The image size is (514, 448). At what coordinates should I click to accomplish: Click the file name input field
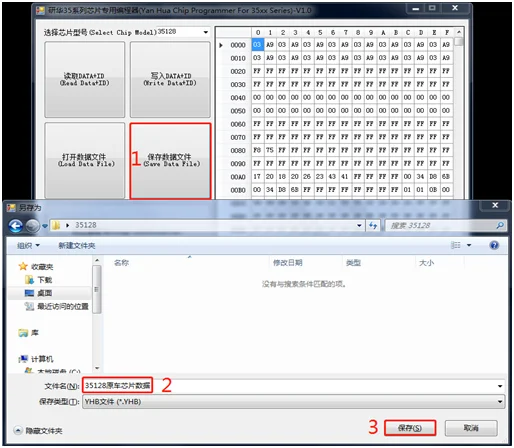[x=293, y=386]
